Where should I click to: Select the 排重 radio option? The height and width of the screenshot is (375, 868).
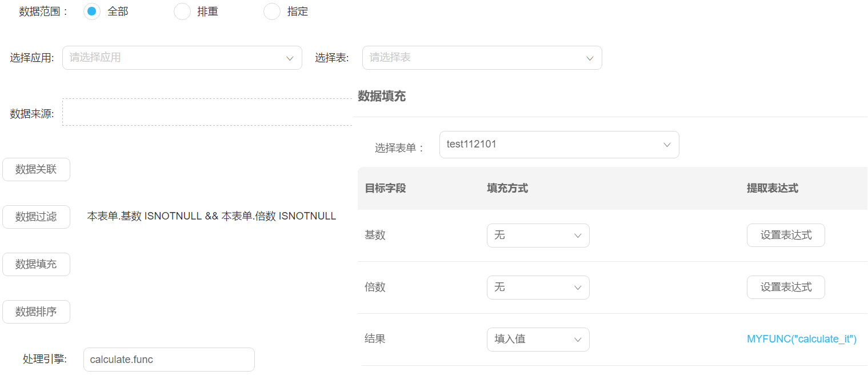tap(182, 11)
